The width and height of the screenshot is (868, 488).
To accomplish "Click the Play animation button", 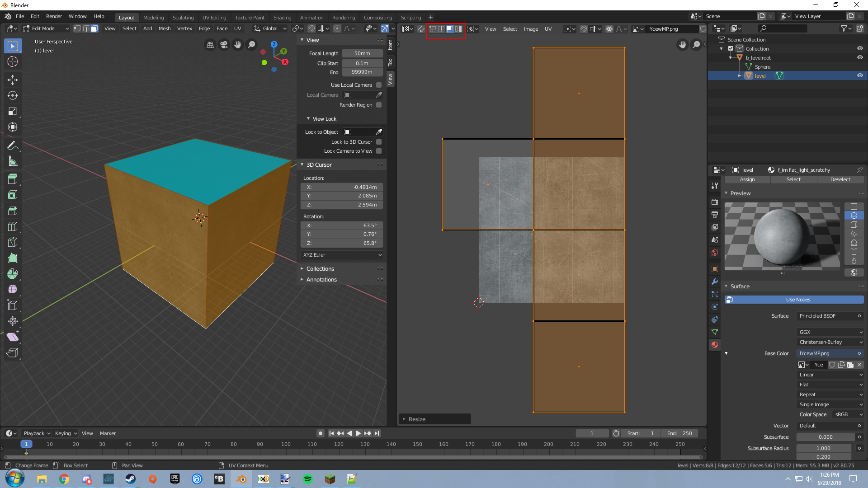I will coord(359,433).
